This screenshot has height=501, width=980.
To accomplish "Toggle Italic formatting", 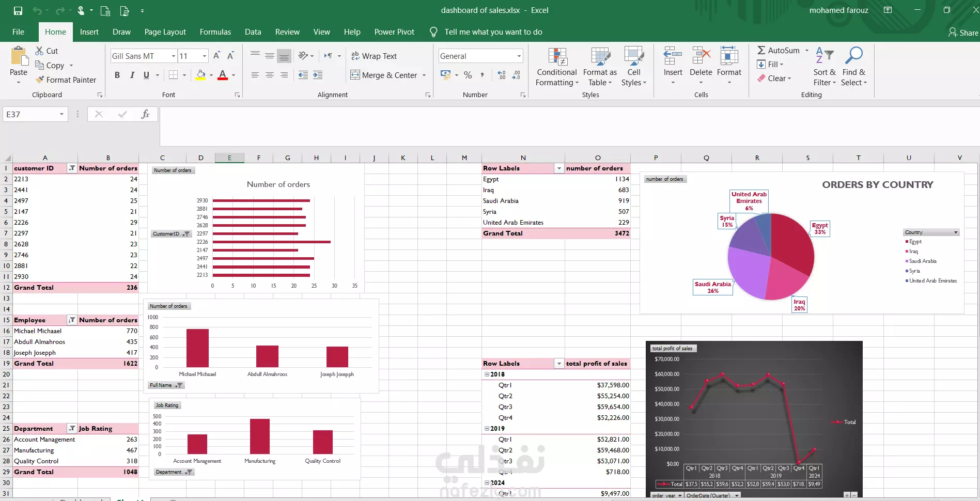I will click(x=132, y=75).
